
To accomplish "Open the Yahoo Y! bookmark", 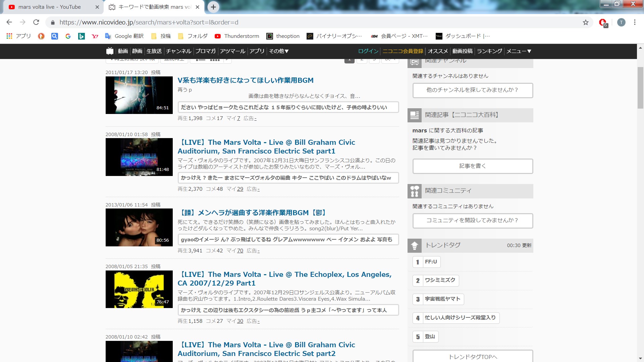I will click(x=95, y=36).
